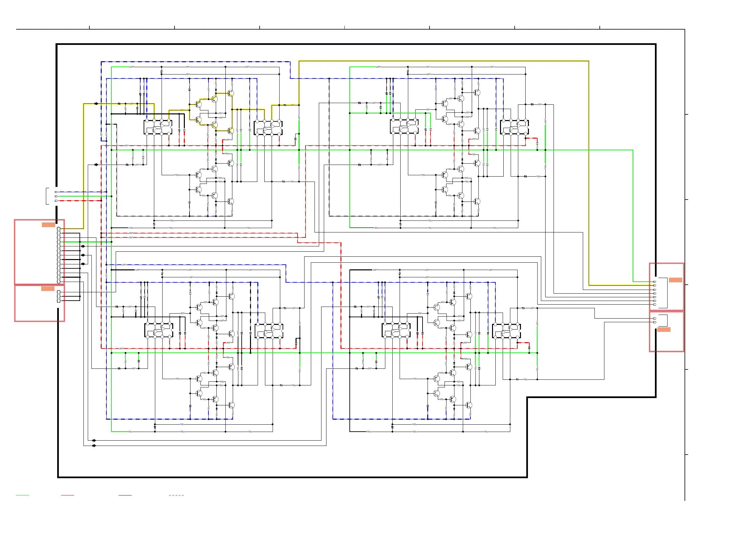754x560 pixels.
Task: Click bottom pin of two-pin connector at right
Action: pos(655,322)
